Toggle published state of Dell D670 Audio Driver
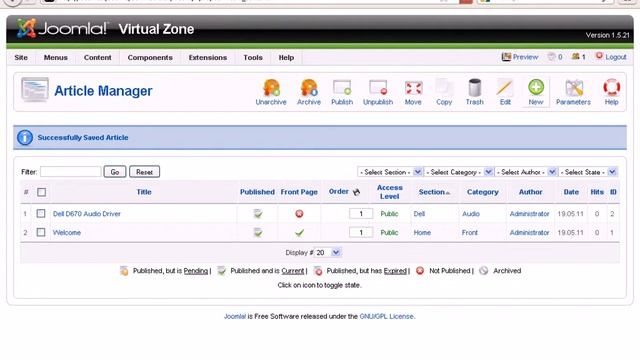 (x=258, y=213)
